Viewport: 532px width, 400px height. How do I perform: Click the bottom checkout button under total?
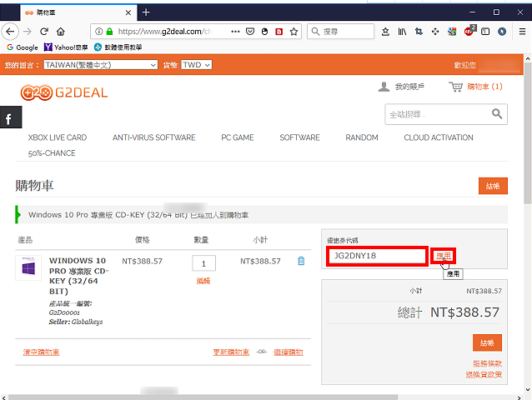[487, 342]
